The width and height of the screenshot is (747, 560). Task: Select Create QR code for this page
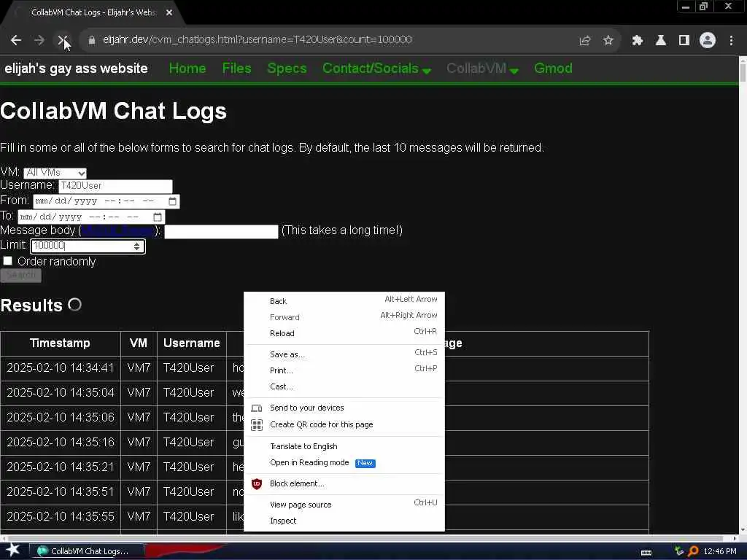[344, 425]
